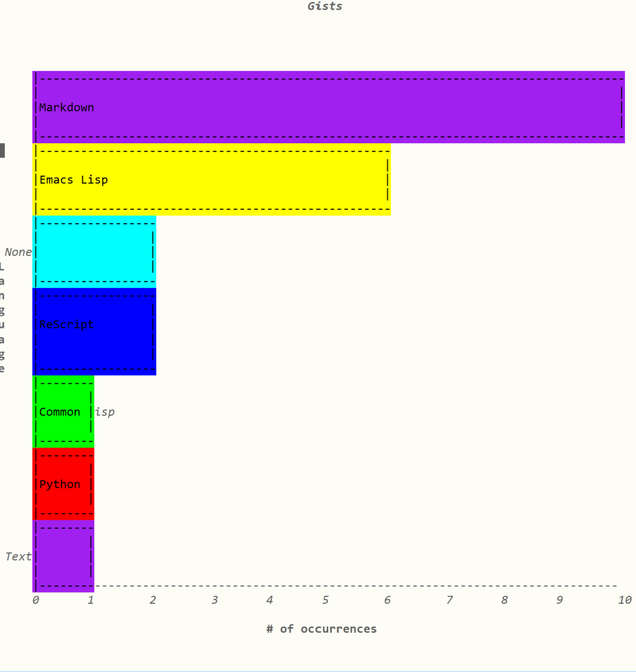Click the small gray marker at left edge

point(2,150)
